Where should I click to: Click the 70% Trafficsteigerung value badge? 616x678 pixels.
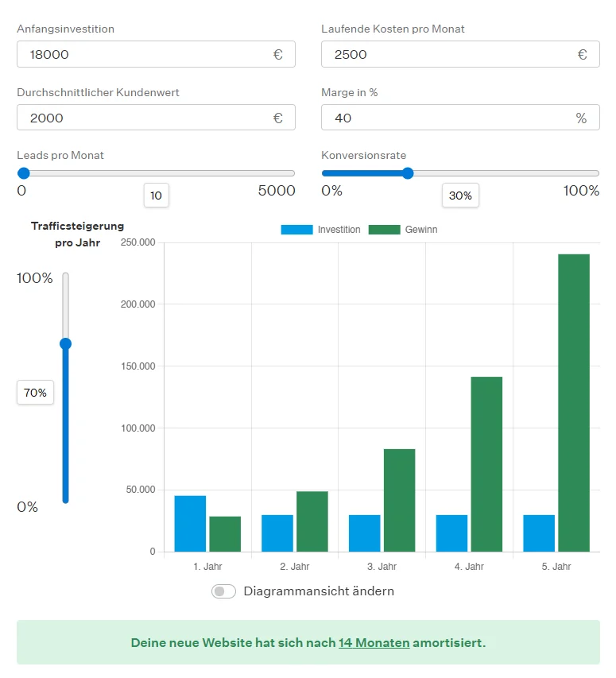pyautogui.click(x=35, y=392)
